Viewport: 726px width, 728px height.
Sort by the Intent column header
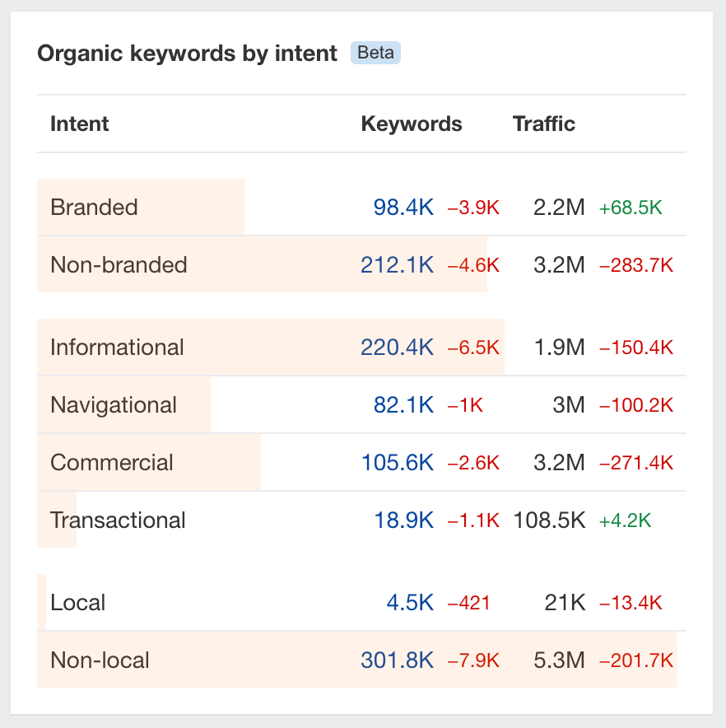click(x=79, y=124)
